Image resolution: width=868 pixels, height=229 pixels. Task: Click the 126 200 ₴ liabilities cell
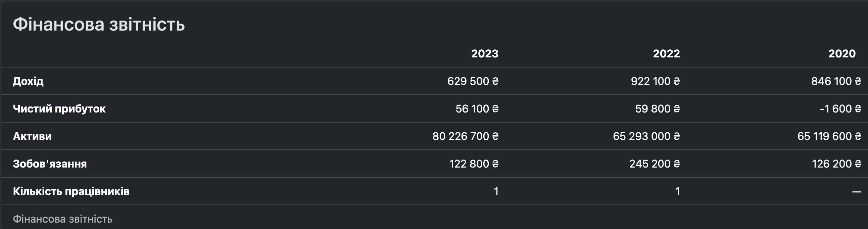click(836, 164)
